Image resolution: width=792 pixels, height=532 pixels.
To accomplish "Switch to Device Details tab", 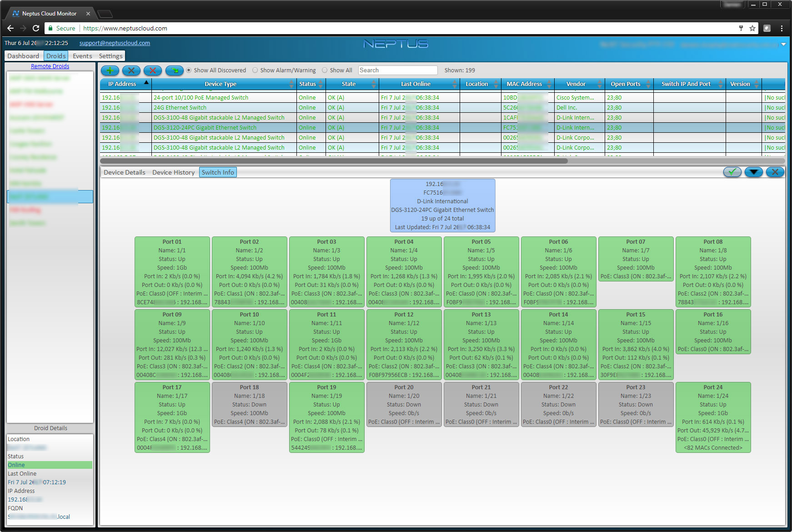I will click(x=125, y=172).
